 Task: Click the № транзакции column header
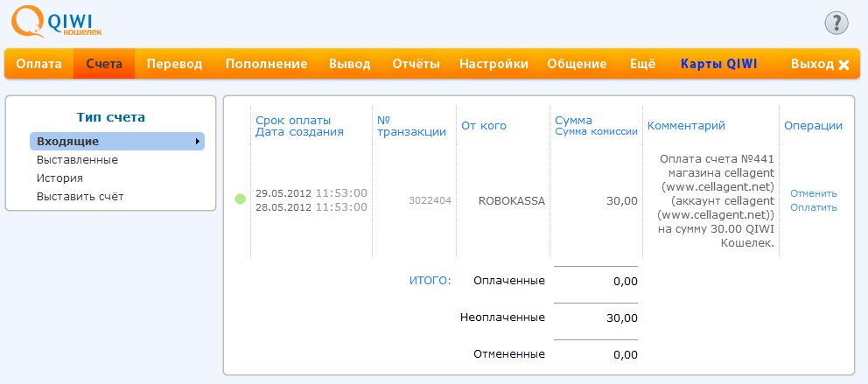[x=411, y=126]
